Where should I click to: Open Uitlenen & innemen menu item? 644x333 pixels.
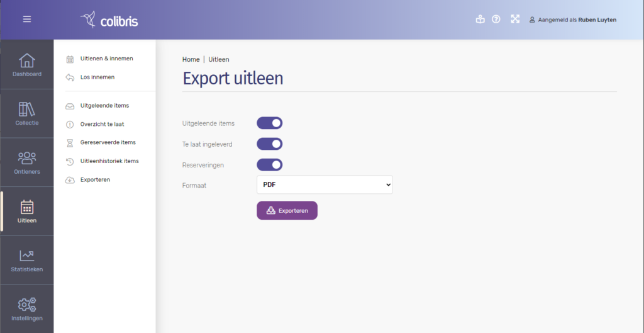click(107, 59)
